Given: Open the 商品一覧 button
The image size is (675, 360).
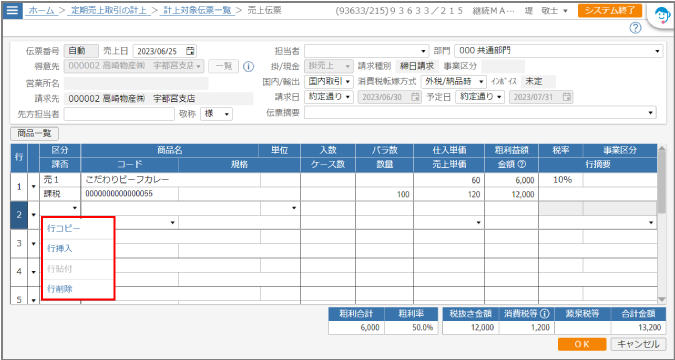Looking at the screenshot, I should pyautogui.click(x=34, y=133).
